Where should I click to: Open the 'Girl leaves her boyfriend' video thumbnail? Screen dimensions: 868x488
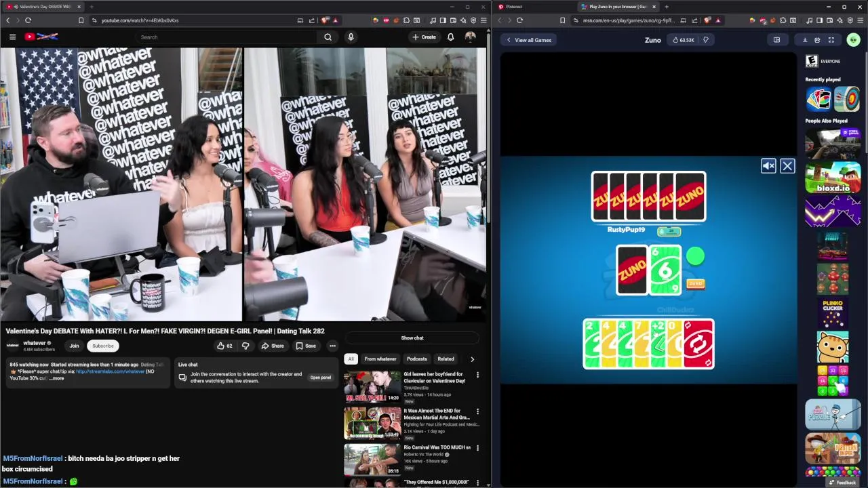click(372, 386)
